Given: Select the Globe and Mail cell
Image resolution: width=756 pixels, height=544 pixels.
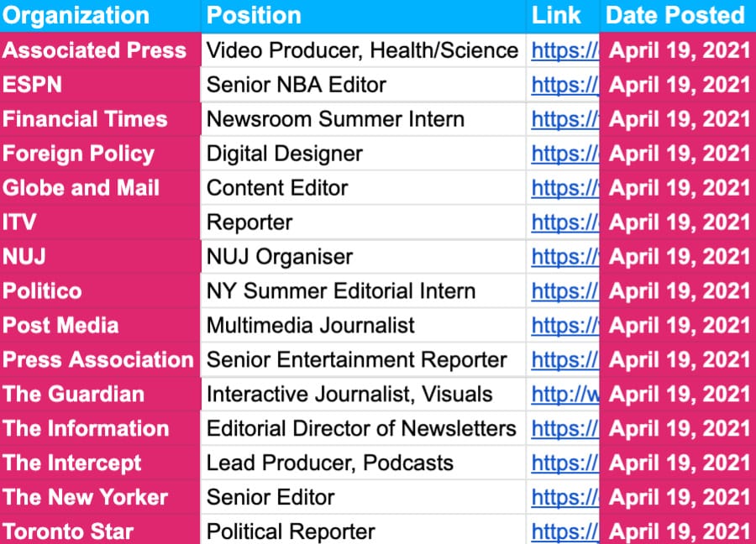Looking at the screenshot, I should point(81,188).
